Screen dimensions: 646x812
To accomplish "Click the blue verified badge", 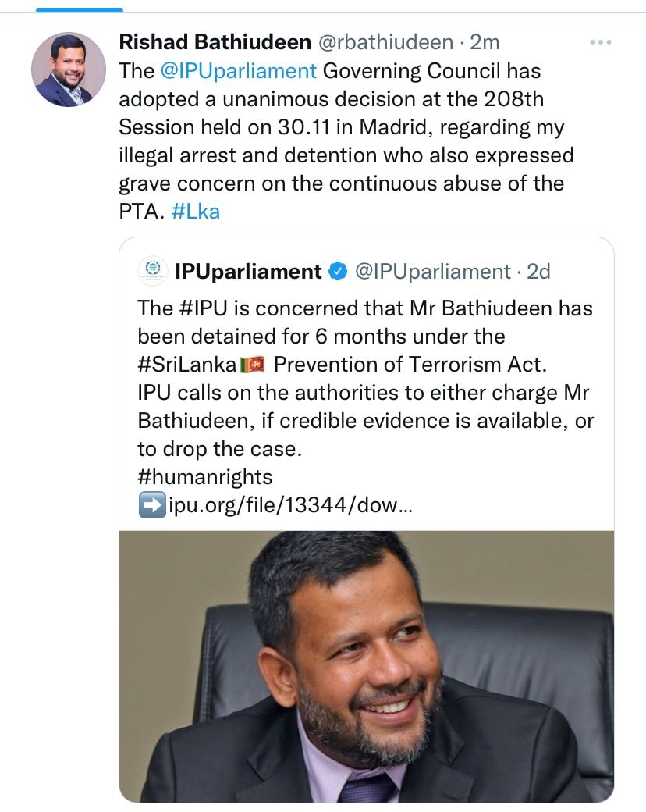I will click(x=338, y=272).
